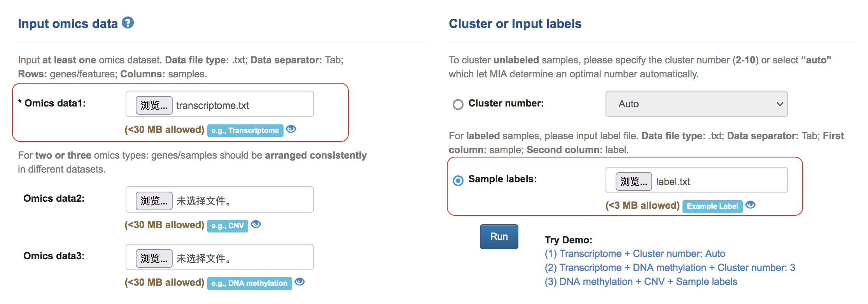Open demo Transcriptome + DNA methylation + Cluster 3
This screenshot has width=868, height=304.
coord(670,267)
